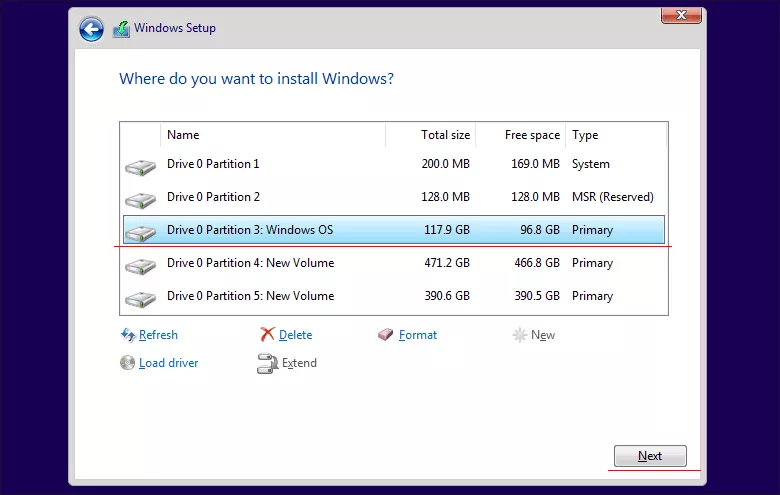Click the MSR (Reserved) type cell
This screenshot has width=780, height=495.
pos(613,197)
